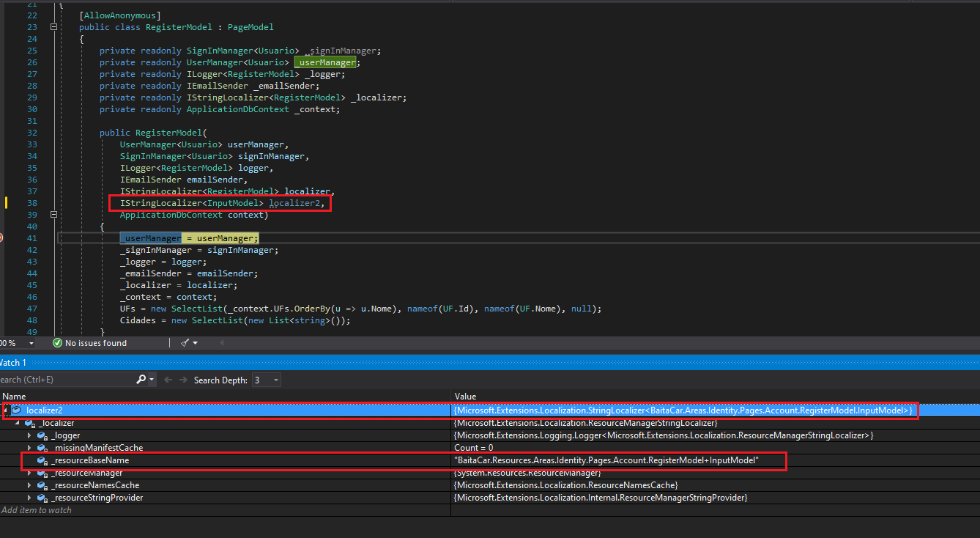The height and width of the screenshot is (538, 980).
Task: Click the Code Cleanup broom icon
Action: pos(185,342)
